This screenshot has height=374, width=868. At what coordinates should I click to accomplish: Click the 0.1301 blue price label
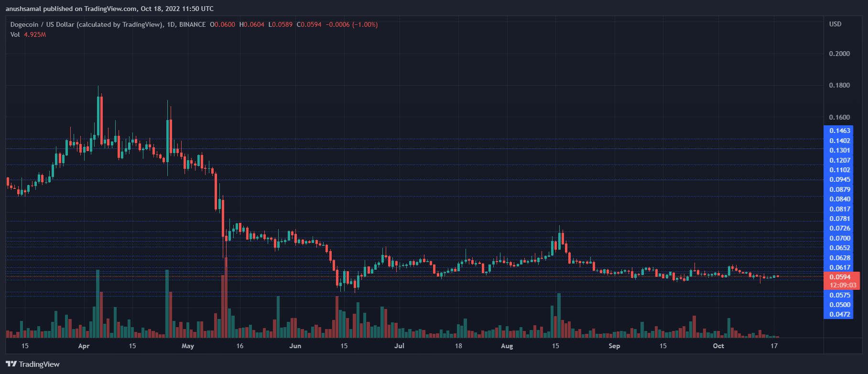tap(840, 150)
